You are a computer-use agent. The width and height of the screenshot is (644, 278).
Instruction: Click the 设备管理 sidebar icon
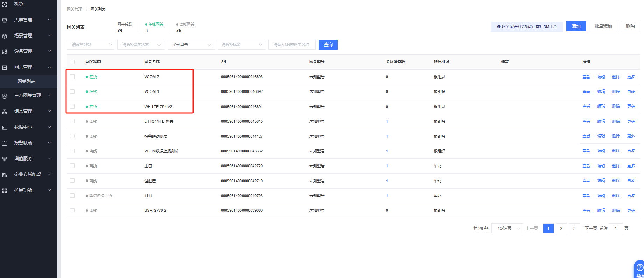tap(5, 52)
